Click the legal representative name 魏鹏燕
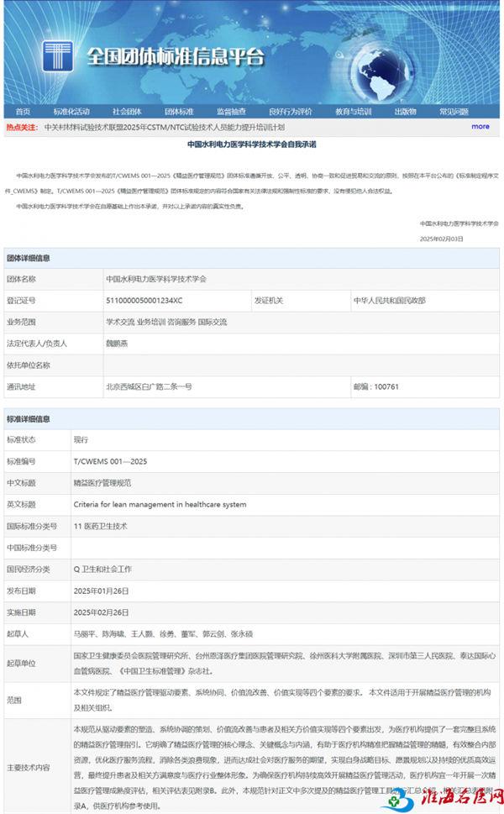Screen dimensions: 504x814 pyautogui.click(x=117, y=344)
